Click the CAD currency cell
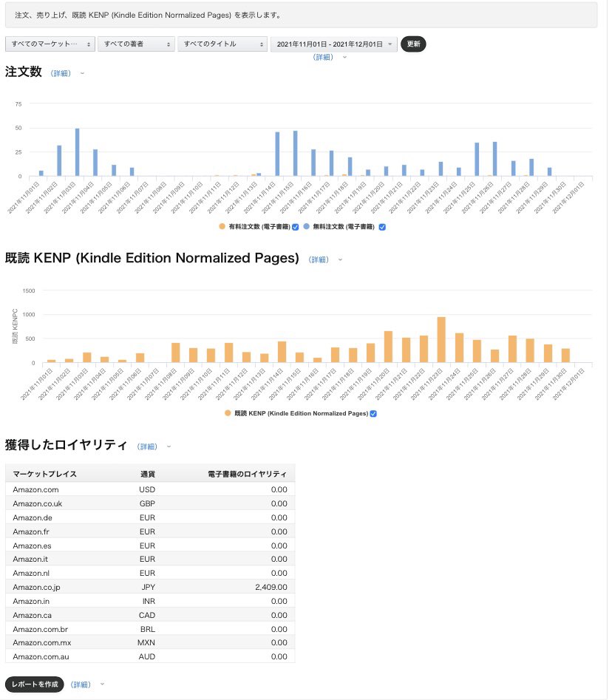Screen dimensions: 612x700 click(147, 615)
